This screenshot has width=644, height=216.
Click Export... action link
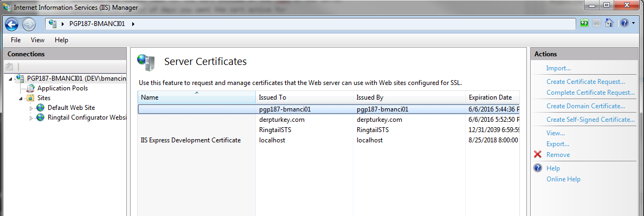[x=557, y=145]
